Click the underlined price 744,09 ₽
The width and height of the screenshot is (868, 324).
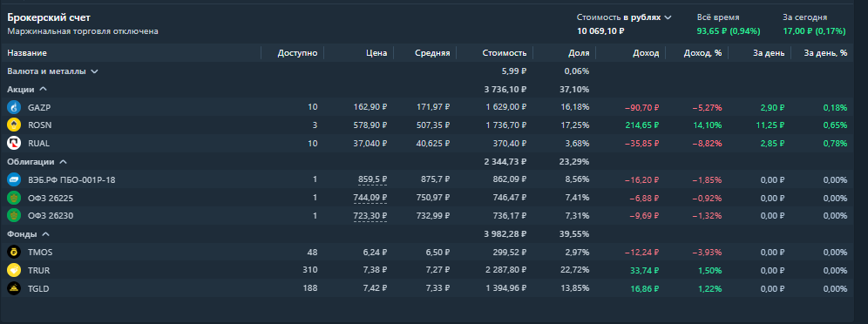click(x=370, y=198)
